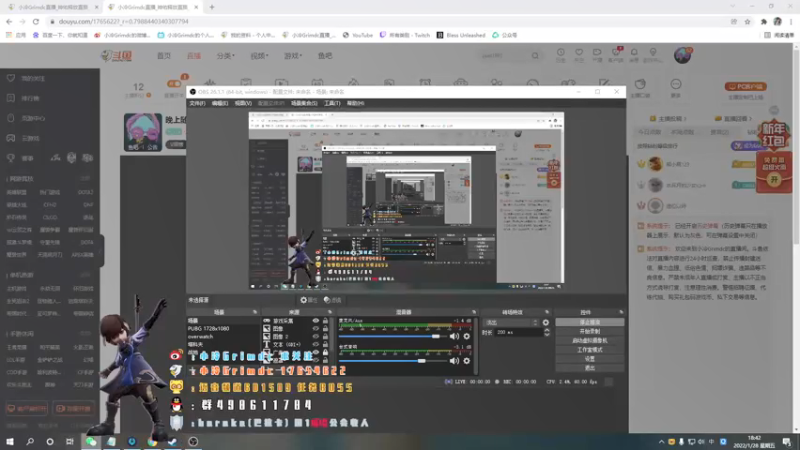
Task: Toggle visibility eye of 游戏采集 source
Action: pyautogui.click(x=315, y=321)
